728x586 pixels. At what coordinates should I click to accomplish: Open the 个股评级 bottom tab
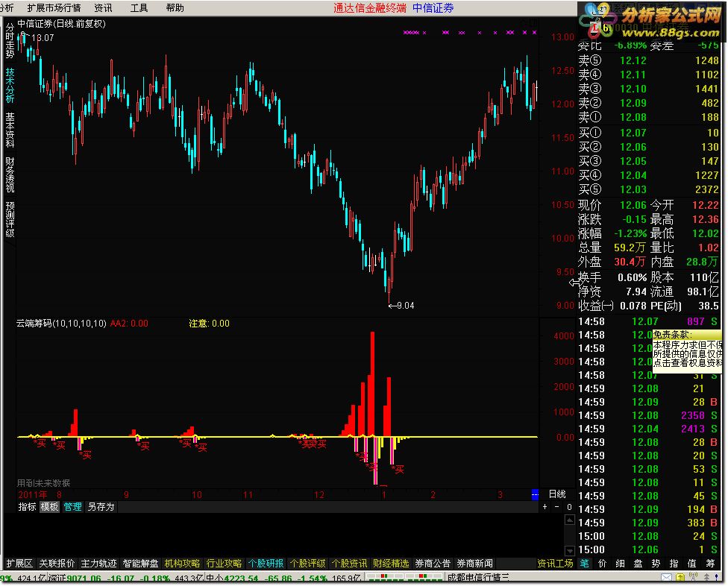click(x=307, y=564)
